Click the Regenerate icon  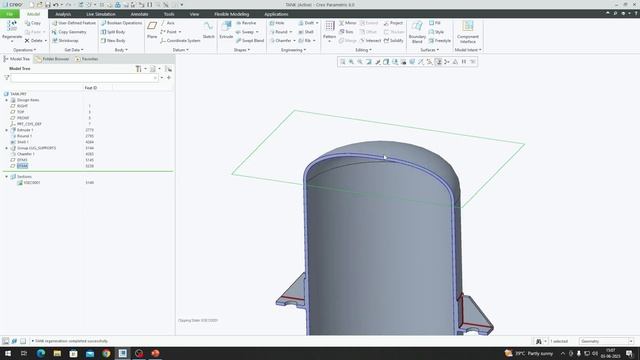[12, 27]
